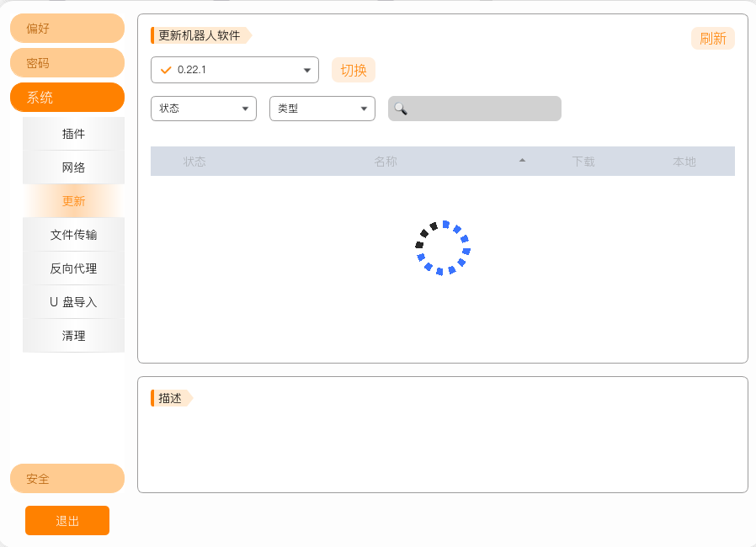Click the name column sort arrow
756x547 pixels.
coord(522,160)
